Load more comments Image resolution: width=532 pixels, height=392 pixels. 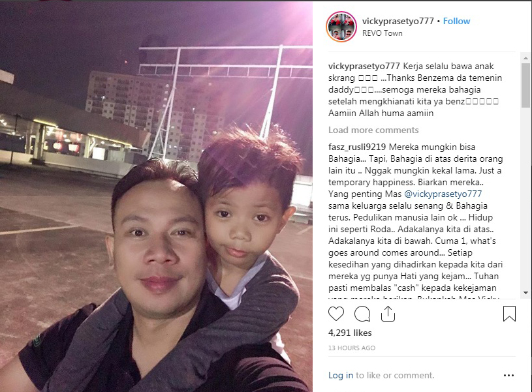[x=373, y=130]
